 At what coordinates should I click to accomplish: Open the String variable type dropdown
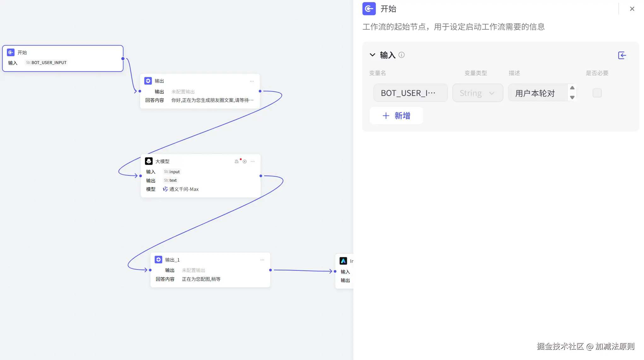click(x=478, y=93)
